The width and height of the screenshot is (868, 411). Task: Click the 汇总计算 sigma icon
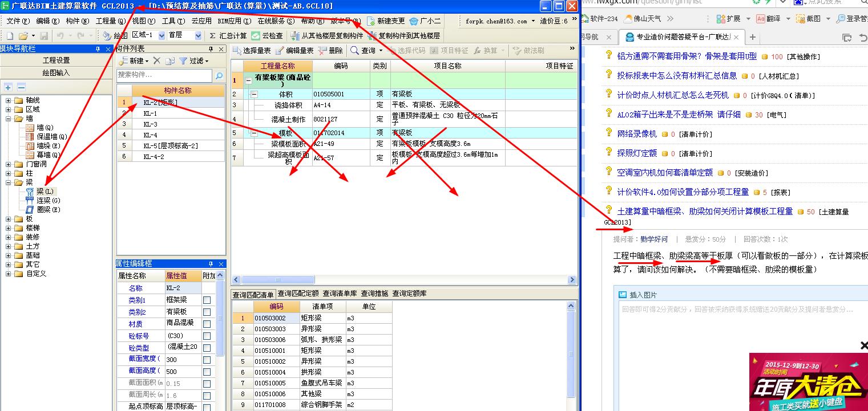[213, 35]
